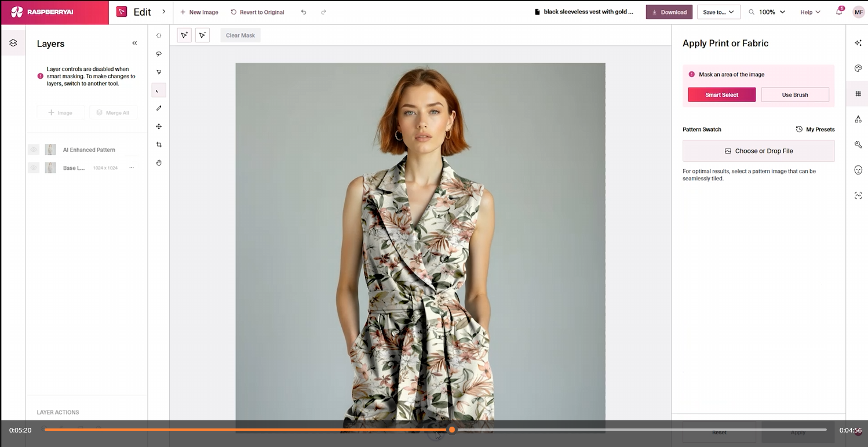Viewport: 868px width, 447px height.
Task: Expand the Edit mode chevron
Action: [x=163, y=12]
